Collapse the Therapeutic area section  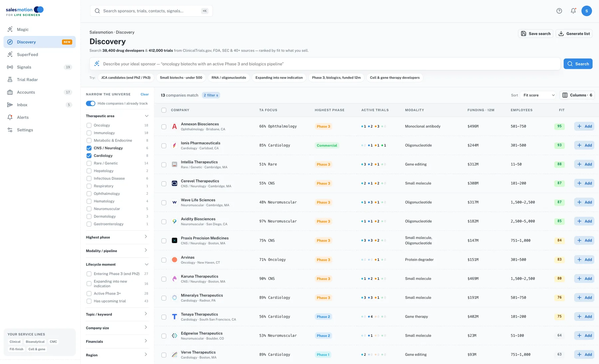[x=146, y=116]
